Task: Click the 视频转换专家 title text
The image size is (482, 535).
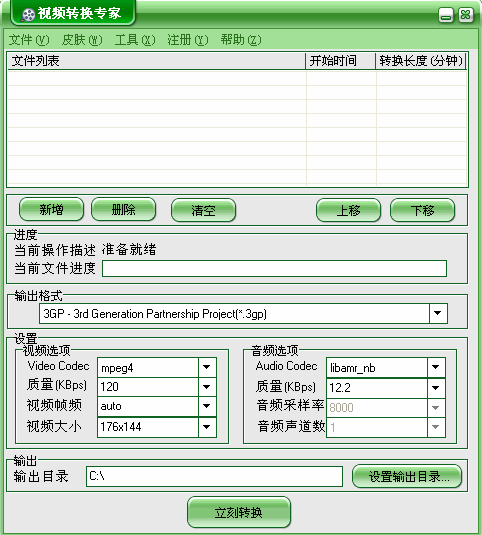Action: [x=79, y=14]
